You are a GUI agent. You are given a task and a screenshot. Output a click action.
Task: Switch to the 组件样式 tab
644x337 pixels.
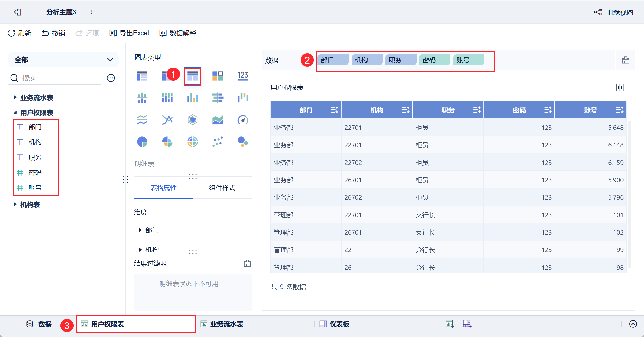pyautogui.click(x=222, y=188)
